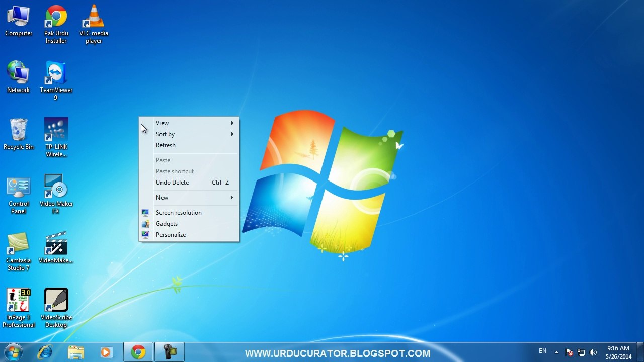Show hidden tray icons arrow

click(x=556, y=352)
